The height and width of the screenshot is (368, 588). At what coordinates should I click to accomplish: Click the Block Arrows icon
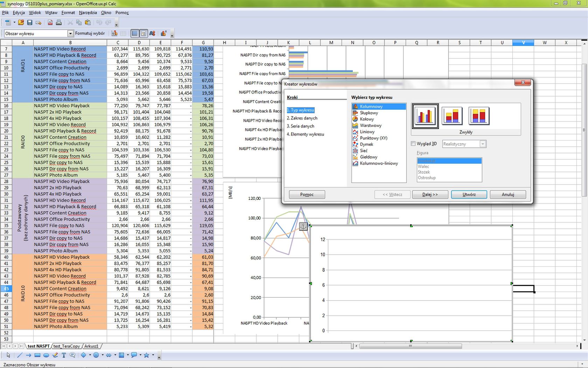tap(109, 355)
